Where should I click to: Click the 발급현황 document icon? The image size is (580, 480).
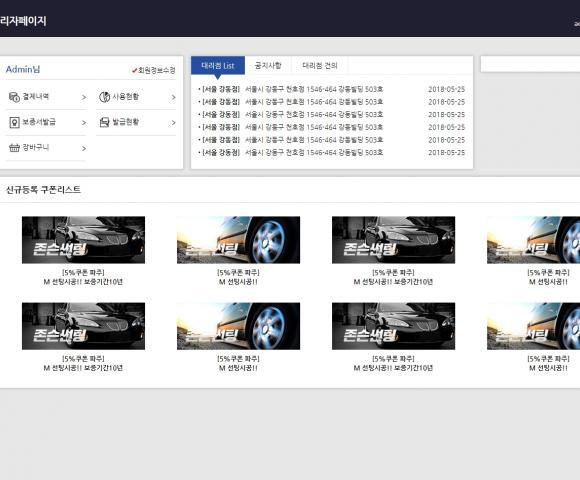(x=104, y=122)
